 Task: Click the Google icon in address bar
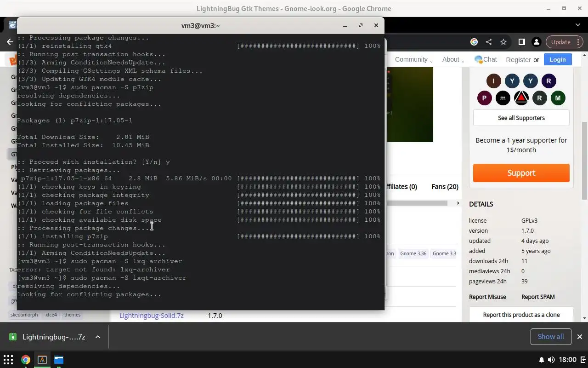click(474, 42)
